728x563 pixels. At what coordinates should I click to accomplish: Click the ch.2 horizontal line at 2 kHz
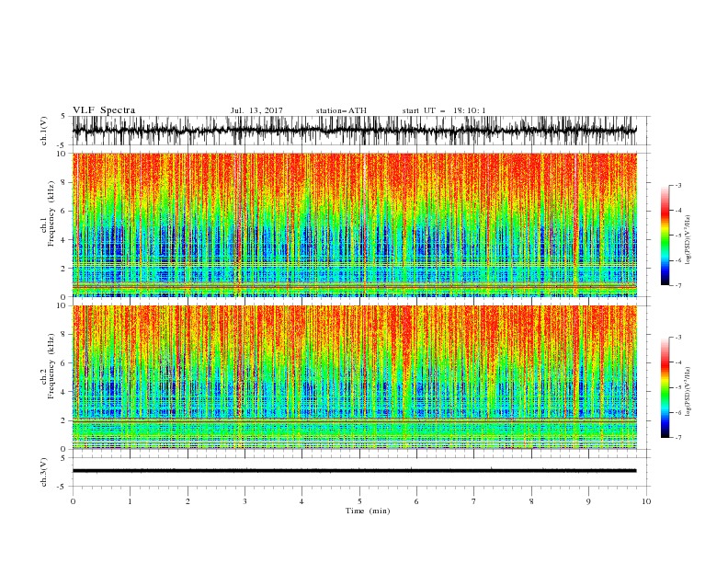click(x=354, y=419)
